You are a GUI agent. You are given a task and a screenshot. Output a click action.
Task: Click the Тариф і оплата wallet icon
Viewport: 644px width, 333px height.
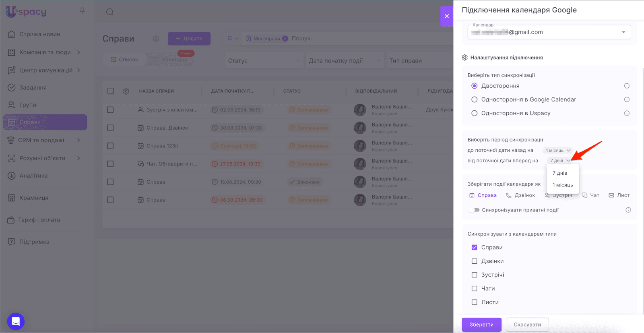(x=11, y=220)
